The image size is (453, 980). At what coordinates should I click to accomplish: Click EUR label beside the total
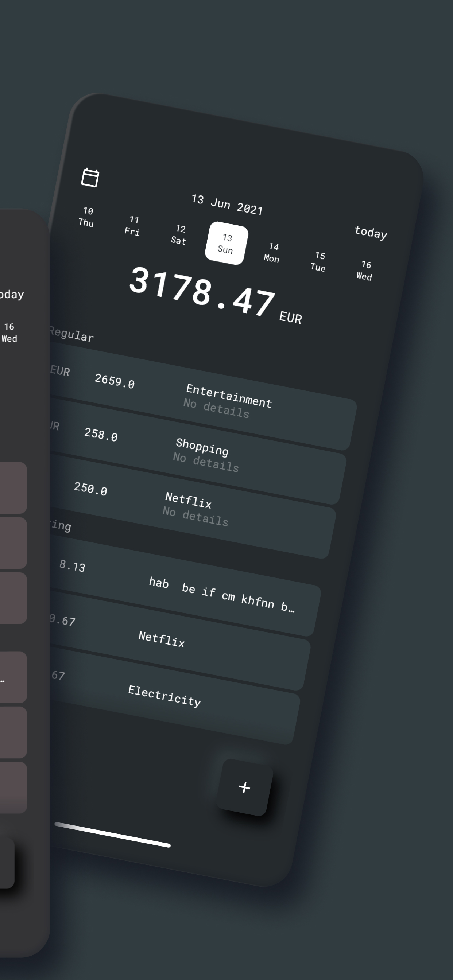click(291, 317)
